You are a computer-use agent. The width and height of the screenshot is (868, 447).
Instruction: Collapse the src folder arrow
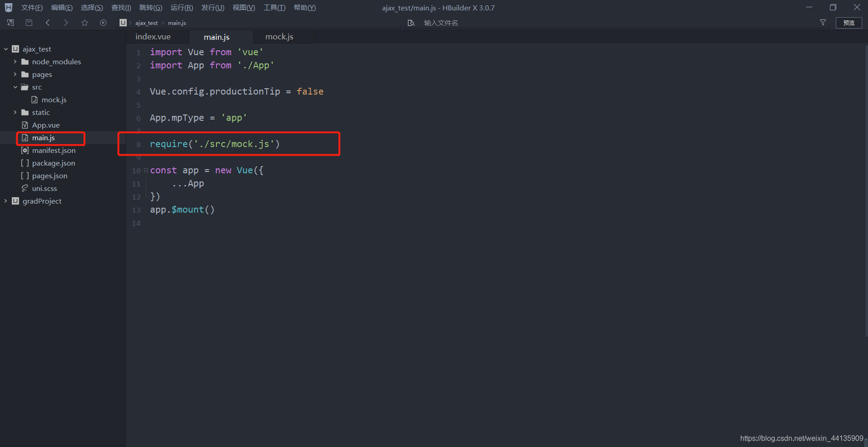tap(15, 87)
